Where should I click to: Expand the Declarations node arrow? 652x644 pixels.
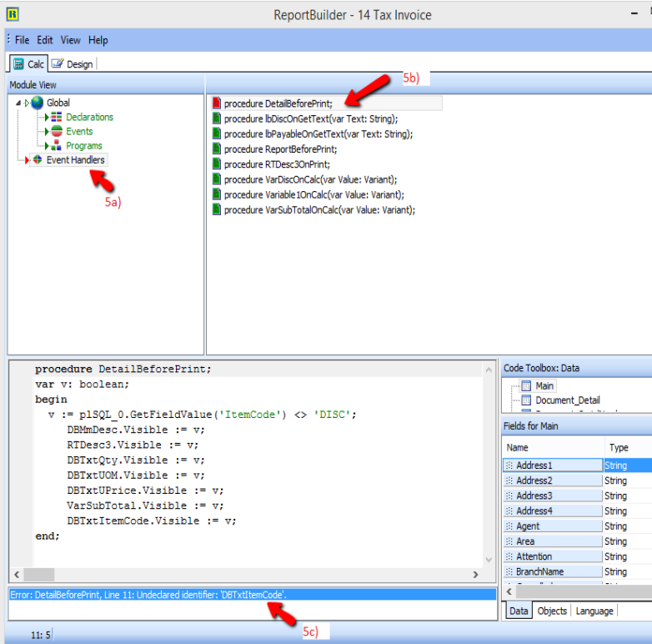pyautogui.click(x=47, y=118)
